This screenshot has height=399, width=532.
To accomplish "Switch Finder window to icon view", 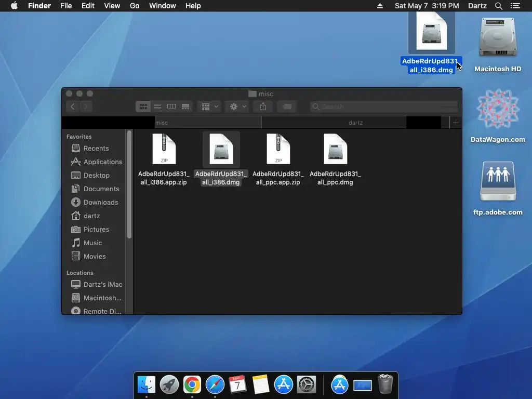I will pos(143,107).
